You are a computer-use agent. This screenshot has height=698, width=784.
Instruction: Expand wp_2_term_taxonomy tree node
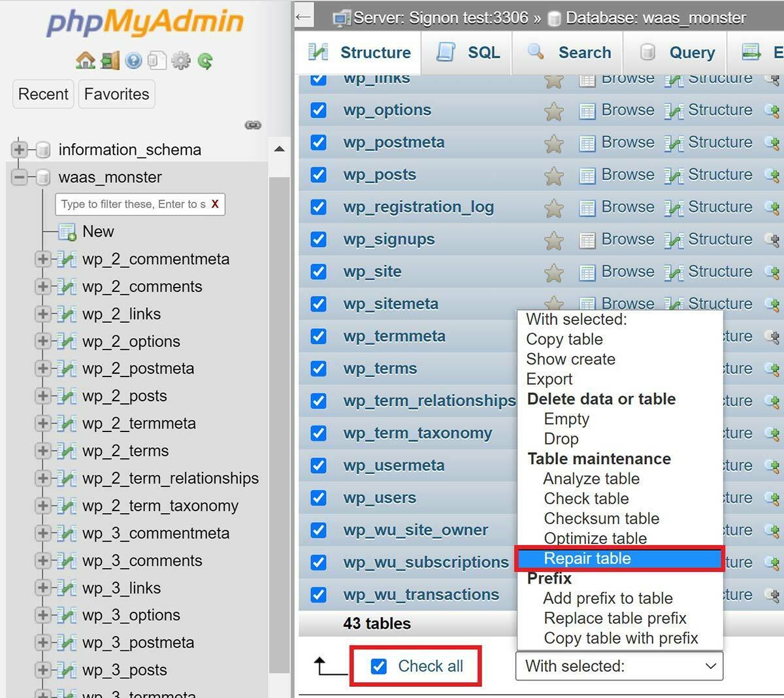(x=43, y=506)
